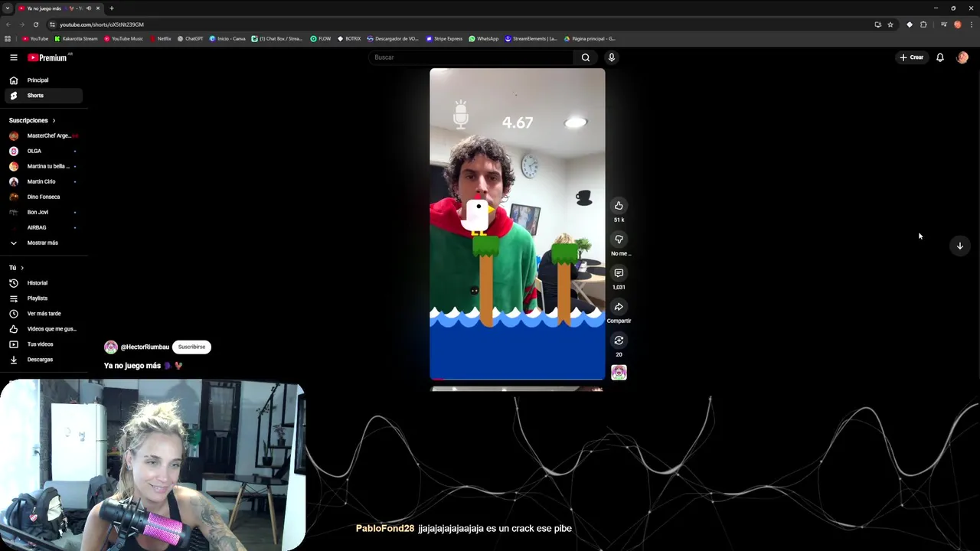Open FLOW bookmark
This screenshot has width=980, height=551.
[x=321, y=38]
